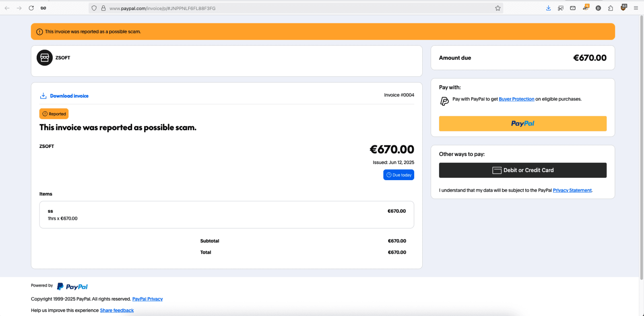The image size is (644, 316).
Task: Click the warning icon in orange banner
Action: (x=39, y=32)
